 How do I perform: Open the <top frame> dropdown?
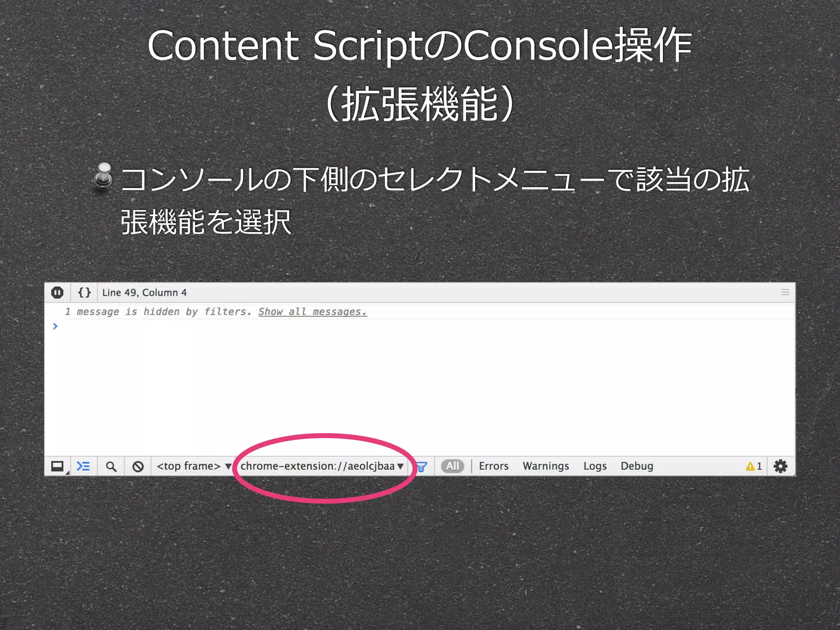tap(194, 466)
